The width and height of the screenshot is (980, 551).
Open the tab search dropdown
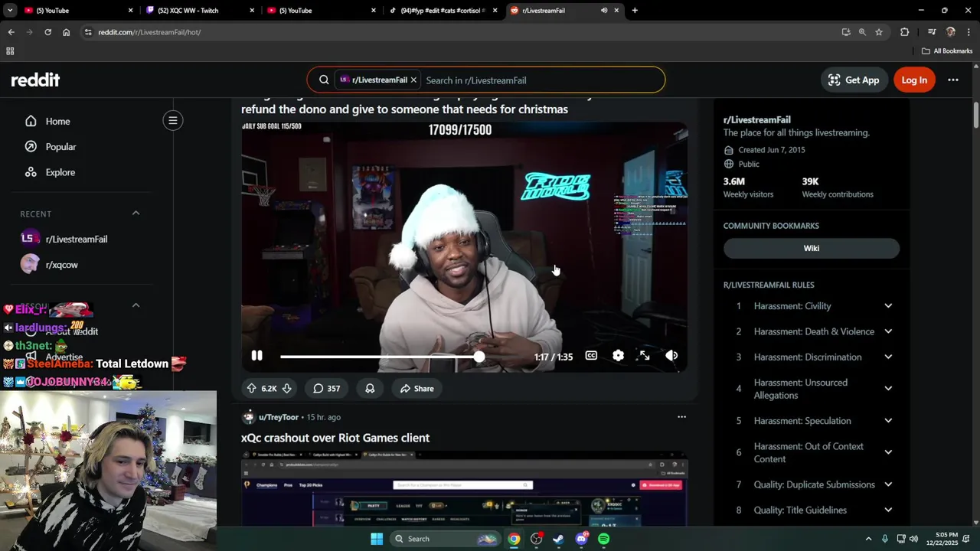click(x=10, y=11)
